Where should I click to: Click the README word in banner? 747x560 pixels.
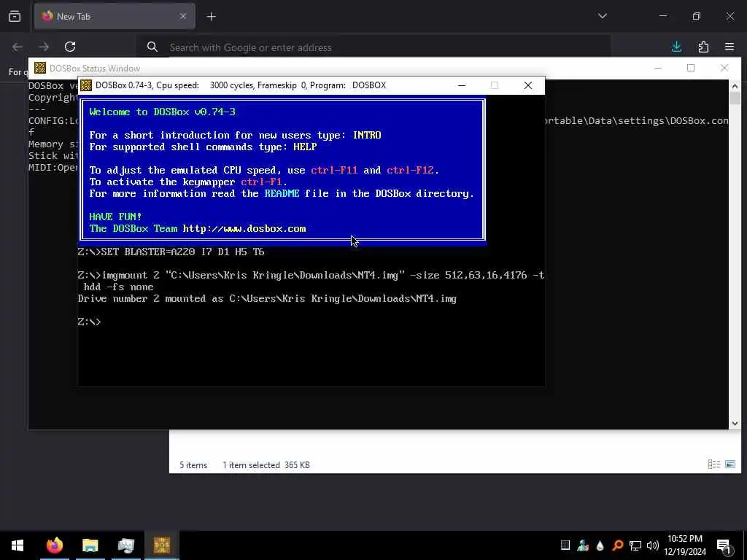(x=282, y=193)
